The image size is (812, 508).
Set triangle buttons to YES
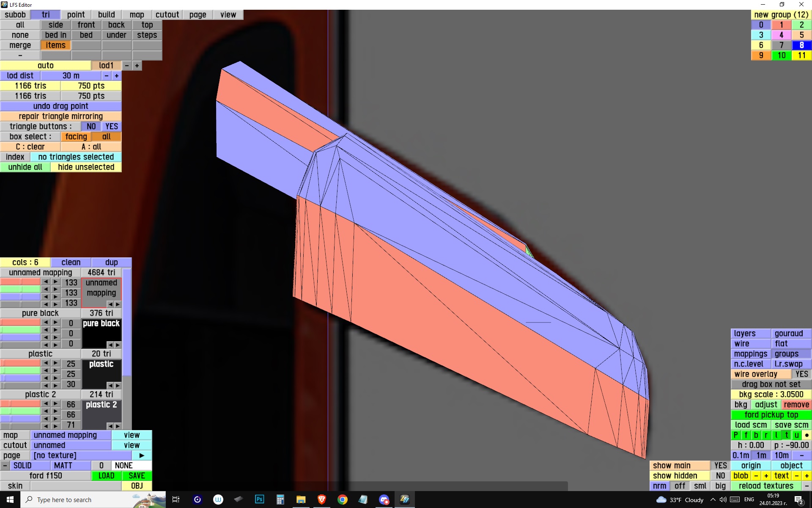coord(112,127)
